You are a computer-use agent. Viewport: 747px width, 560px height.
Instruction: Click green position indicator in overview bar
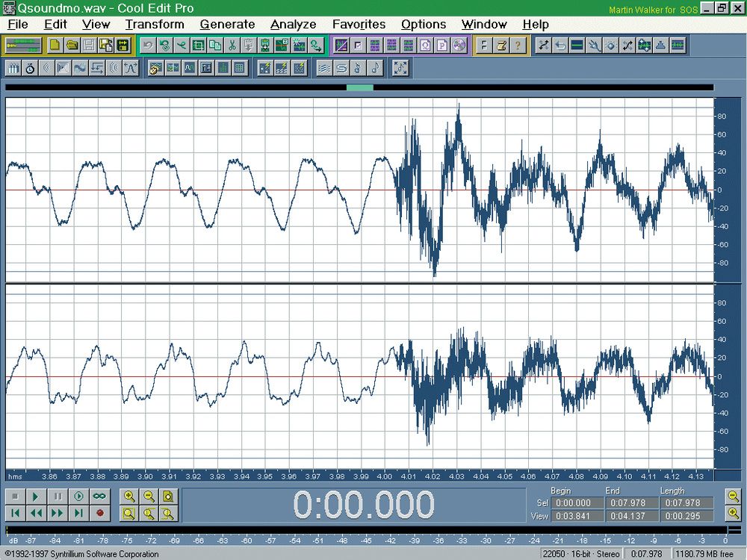point(360,87)
